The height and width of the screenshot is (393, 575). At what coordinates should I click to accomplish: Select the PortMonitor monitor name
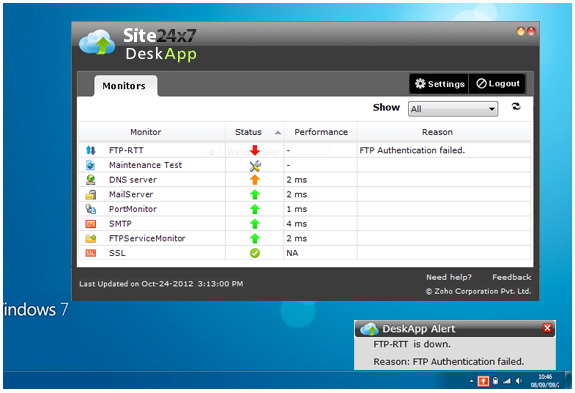pos(133,209)
